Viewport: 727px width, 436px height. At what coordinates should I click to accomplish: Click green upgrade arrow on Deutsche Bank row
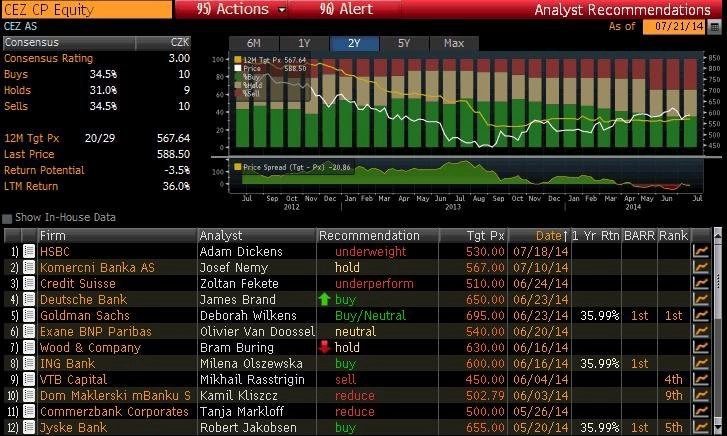coord(325,300)
